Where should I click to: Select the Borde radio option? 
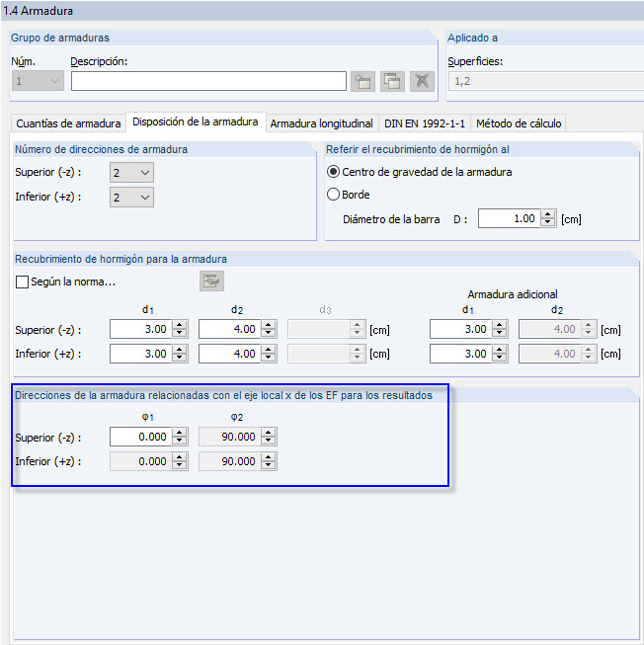coord(349,195)
